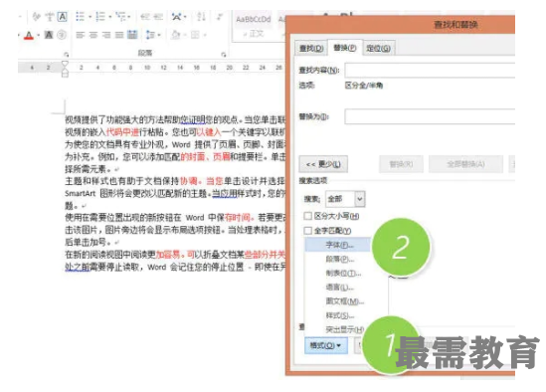The height and width of the screenshot is (392, 546).
Task: Open the Paragraph dialog launcher
Action: click(224, 55)
